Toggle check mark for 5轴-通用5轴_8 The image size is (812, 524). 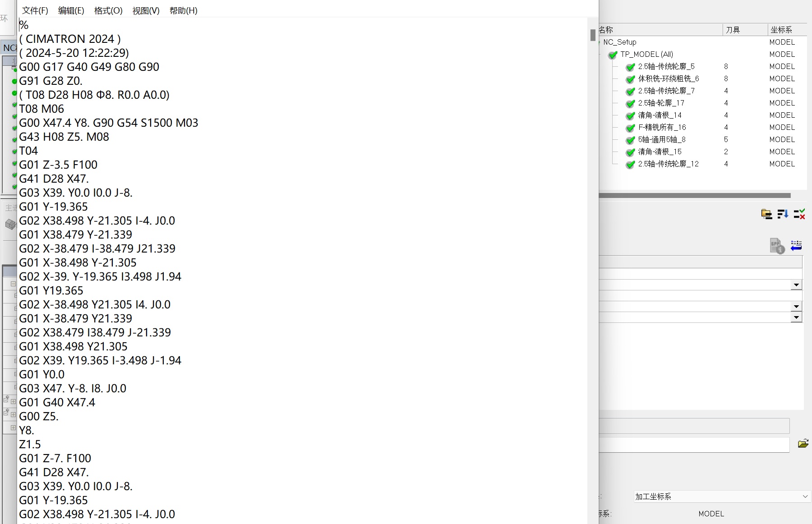631,140
